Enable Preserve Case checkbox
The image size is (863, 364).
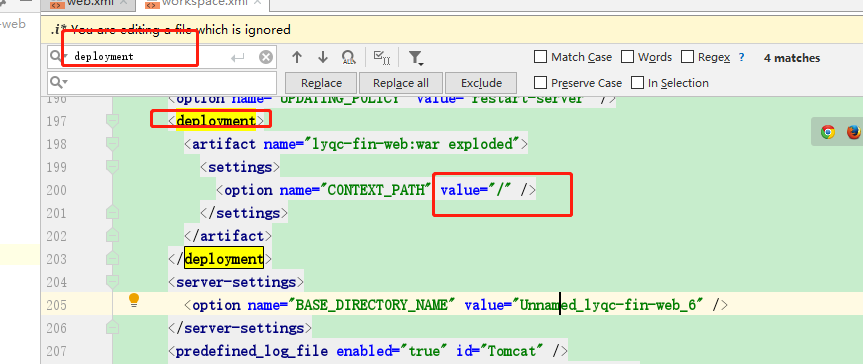pyautogui.click(x=540, y=83)
